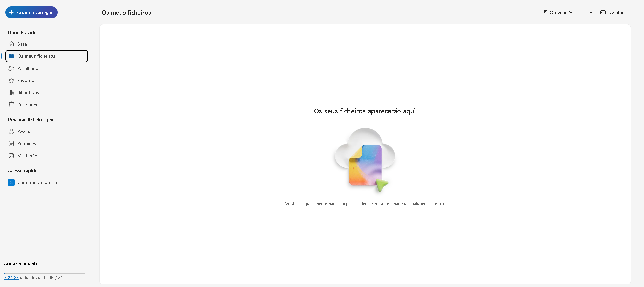Open Favoritos label in sidebar
This screenshot has height=287, width=644.
(27, 80)
